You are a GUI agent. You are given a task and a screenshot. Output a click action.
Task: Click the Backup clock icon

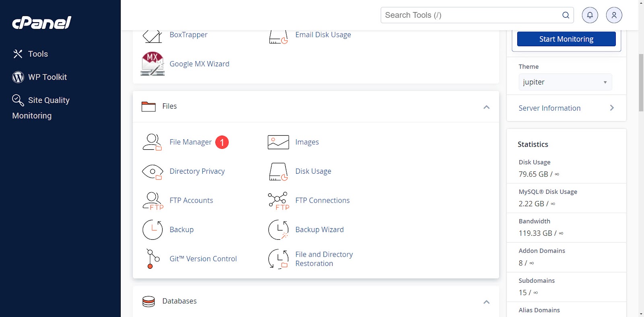[x=153, y=230]
